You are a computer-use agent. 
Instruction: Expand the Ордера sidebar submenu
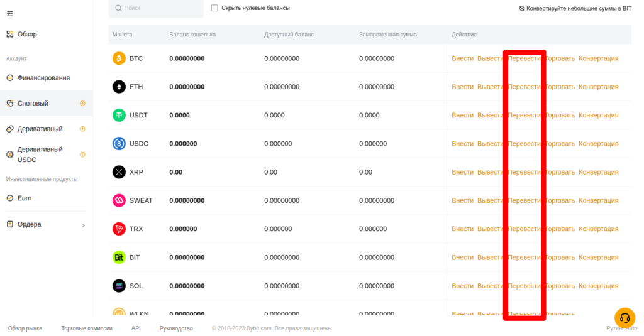(84, 225)
